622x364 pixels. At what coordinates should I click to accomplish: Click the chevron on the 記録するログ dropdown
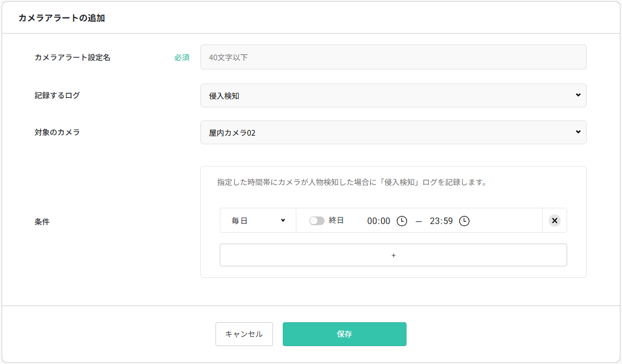(x=579, y=95)
